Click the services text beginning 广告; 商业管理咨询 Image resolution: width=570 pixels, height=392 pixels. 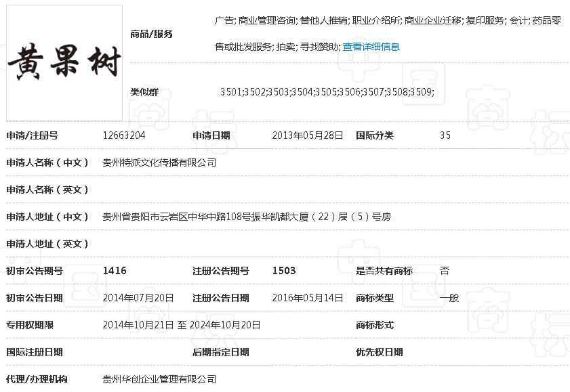point(388,20)
